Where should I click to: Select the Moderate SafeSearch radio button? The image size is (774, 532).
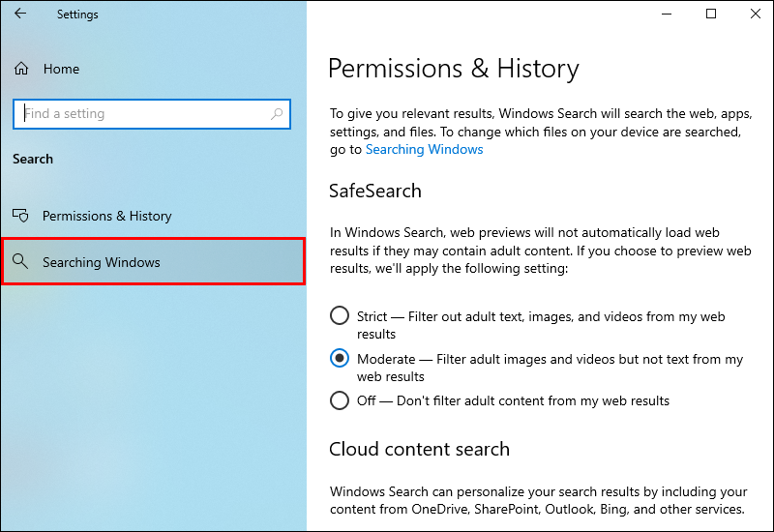click(x=340, y=359)
